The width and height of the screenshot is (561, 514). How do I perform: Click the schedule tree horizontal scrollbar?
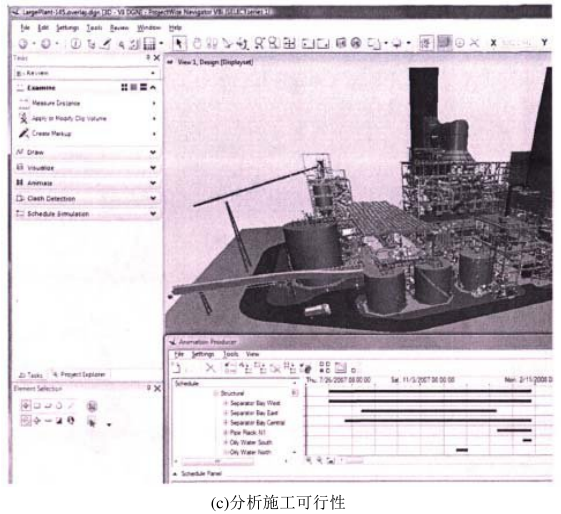point(218,461)
